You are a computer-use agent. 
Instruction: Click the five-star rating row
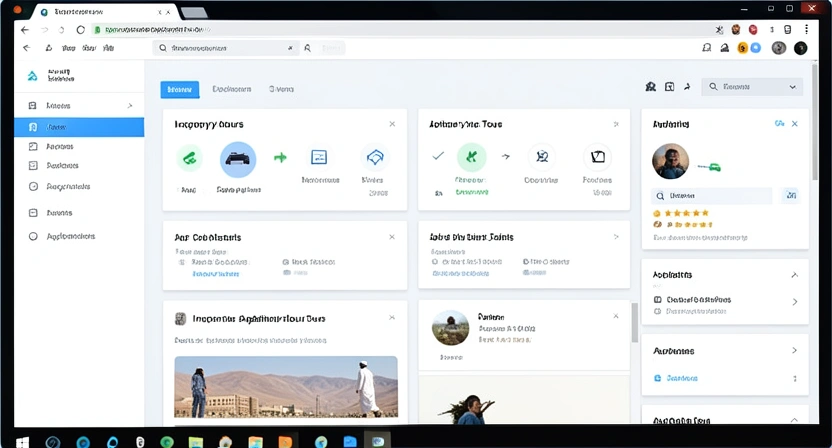click(x=681, y=213)
